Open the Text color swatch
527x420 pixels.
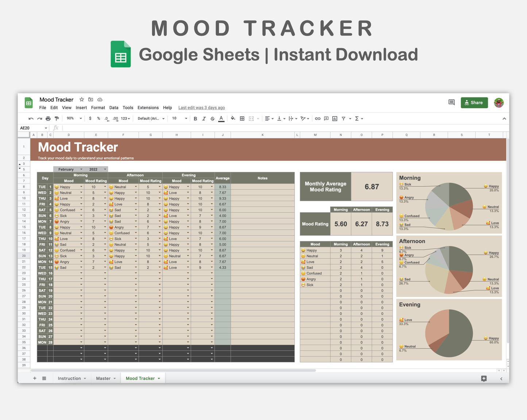click(221, 118)
